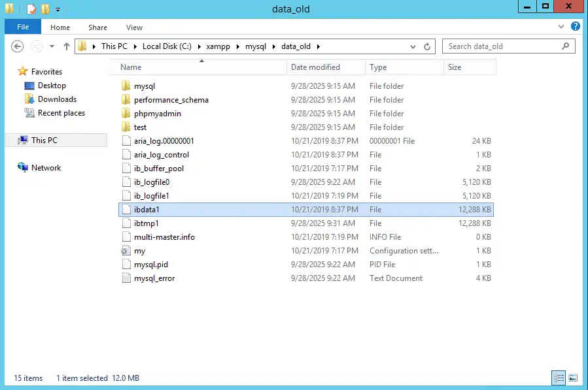Select the details view icon

tap(559, 378)
